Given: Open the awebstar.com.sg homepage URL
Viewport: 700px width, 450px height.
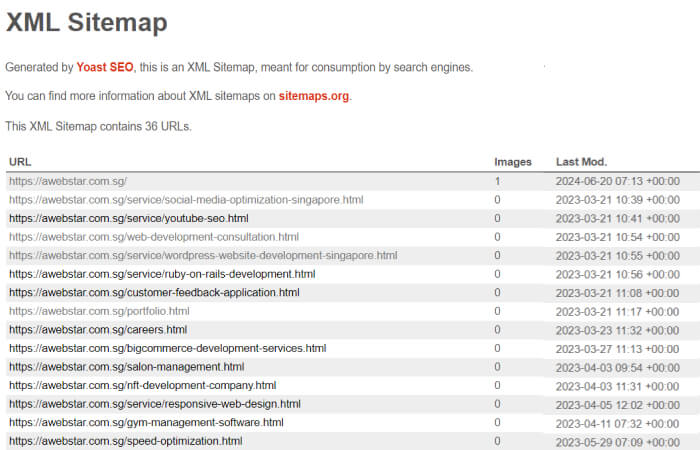Looking at the screenshot, I should coord(68,181).
